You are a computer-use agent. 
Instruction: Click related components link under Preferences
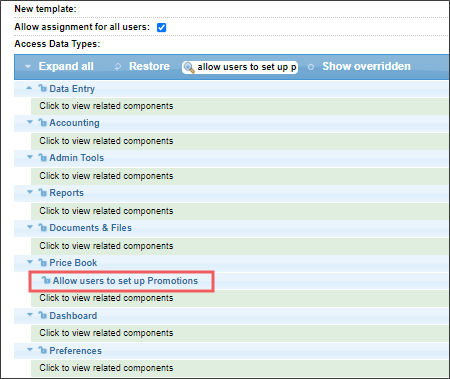pos(106,368)
